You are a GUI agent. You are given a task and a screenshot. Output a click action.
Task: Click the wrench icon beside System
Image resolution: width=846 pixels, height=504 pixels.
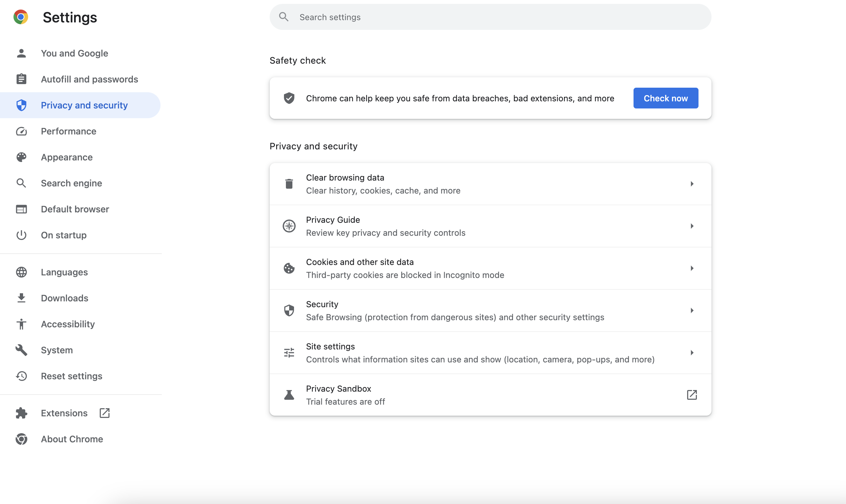click(21, 350)
